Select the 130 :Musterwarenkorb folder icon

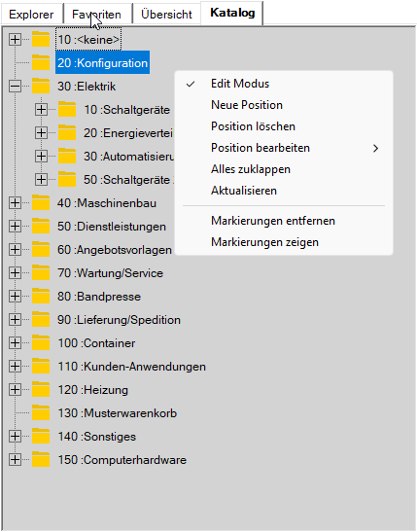coord(41,413)
